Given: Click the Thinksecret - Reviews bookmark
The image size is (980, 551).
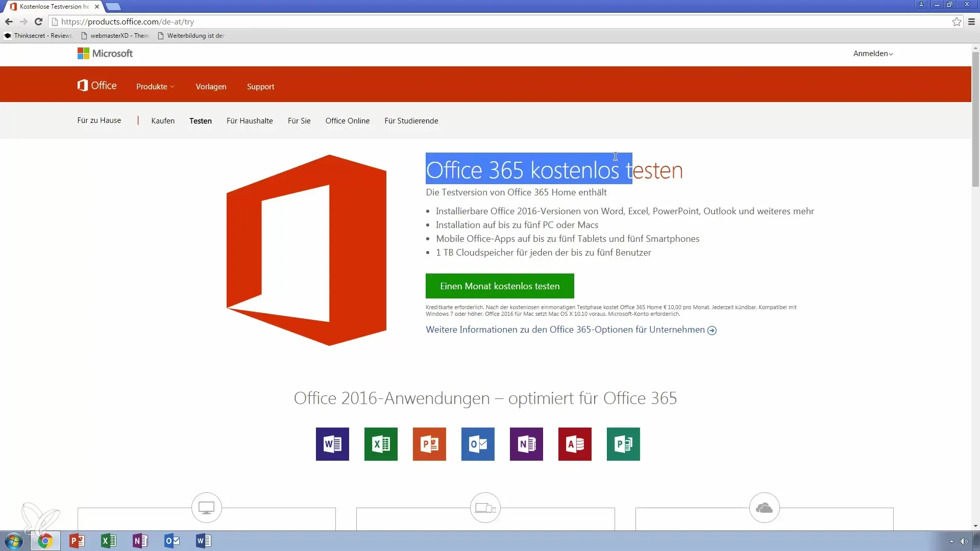Looking at the screenshot, I should [x=38, y=36].
